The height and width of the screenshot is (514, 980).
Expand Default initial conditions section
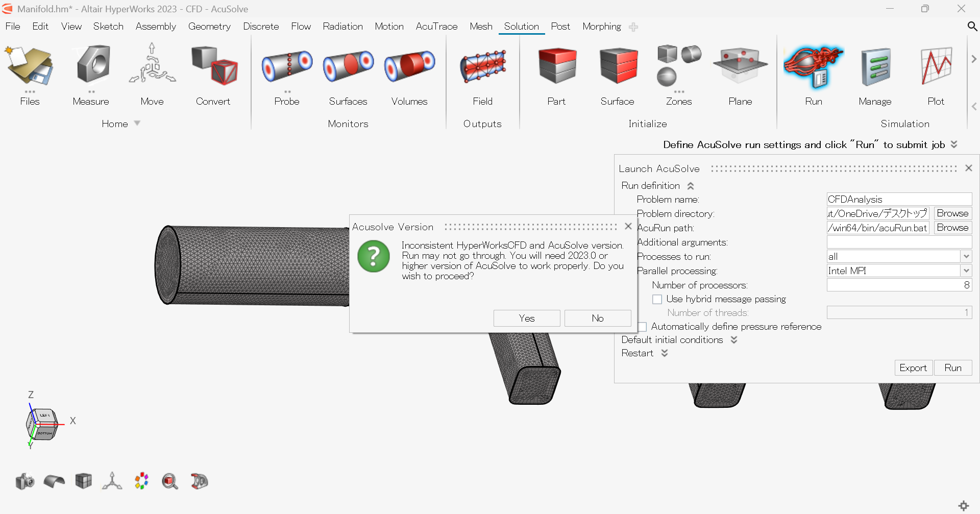click(x=734, y=340)
